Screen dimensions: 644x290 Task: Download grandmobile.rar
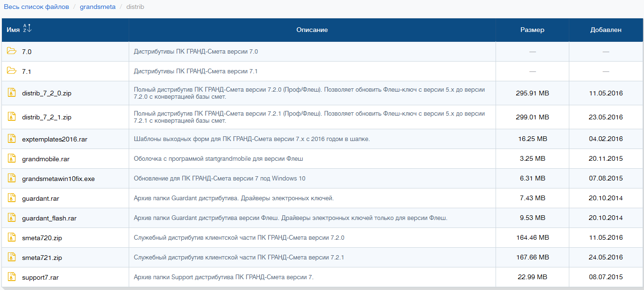[46, 159]
